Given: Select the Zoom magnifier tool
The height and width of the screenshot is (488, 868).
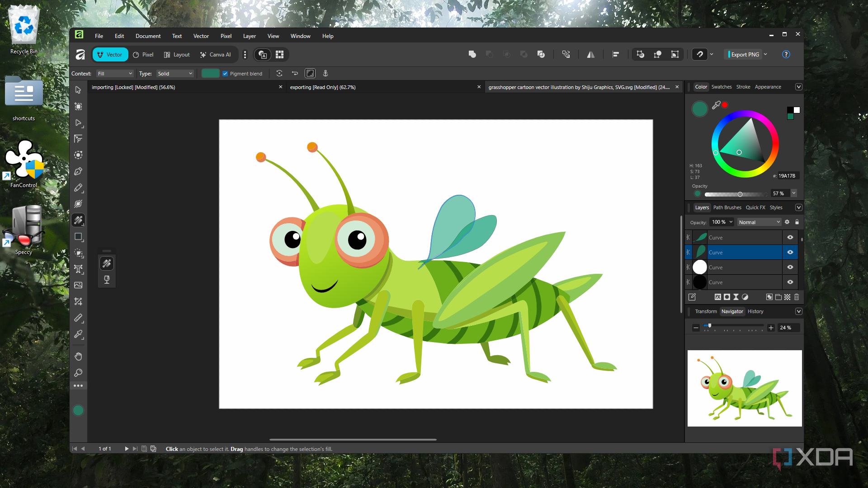Looking at the screenshot, I should [78, 373].
